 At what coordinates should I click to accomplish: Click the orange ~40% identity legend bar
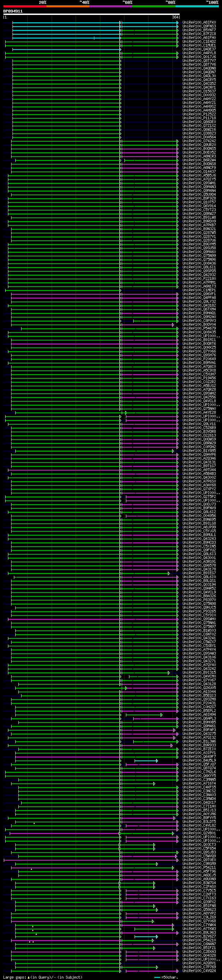point(68,6)
